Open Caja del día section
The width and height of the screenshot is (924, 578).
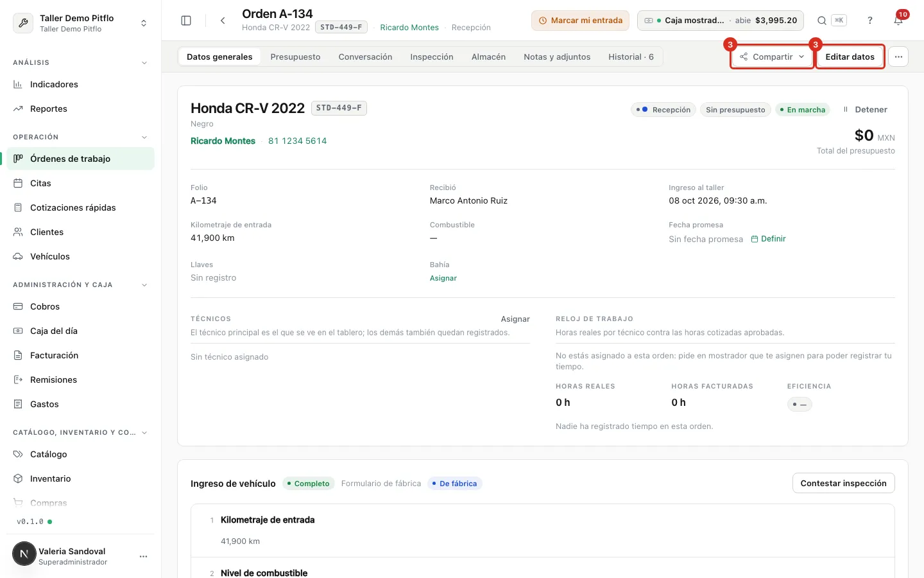[80, 331]
